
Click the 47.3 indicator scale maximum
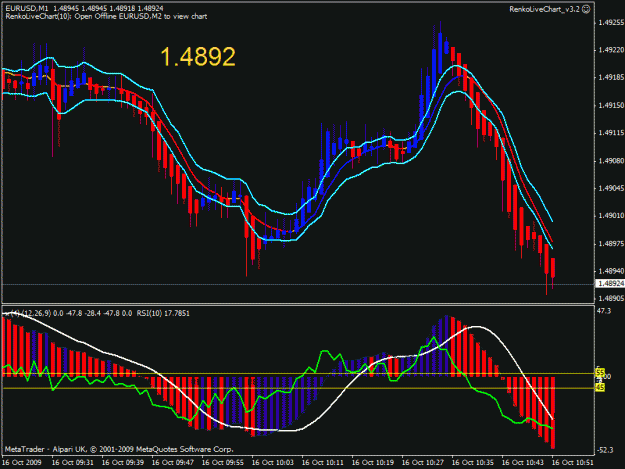604,311
